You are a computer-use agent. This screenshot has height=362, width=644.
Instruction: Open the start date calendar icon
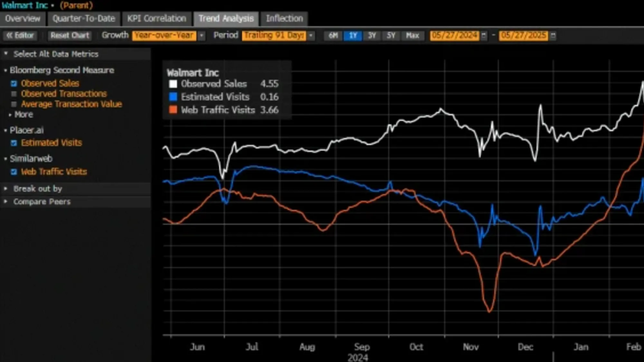[x=483, y=35]
